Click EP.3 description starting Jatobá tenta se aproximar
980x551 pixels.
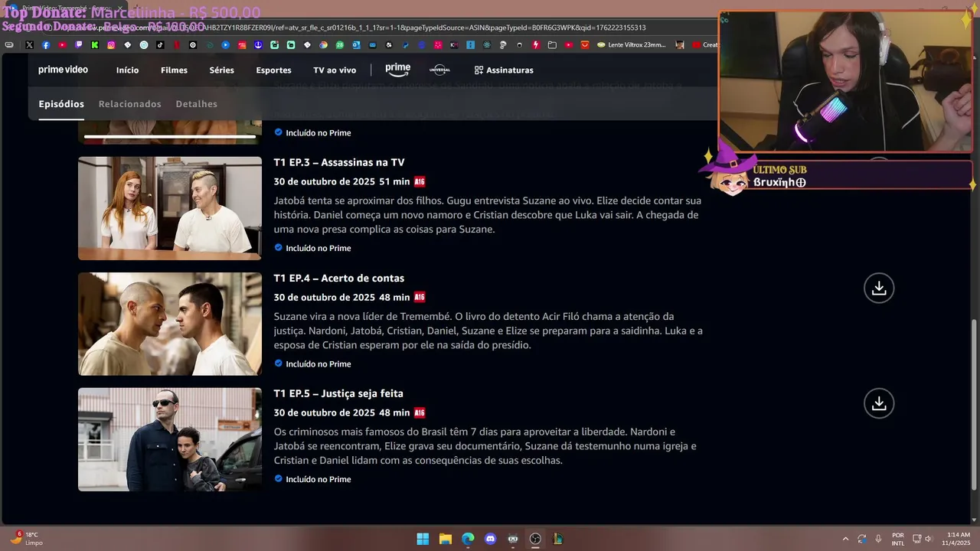tap(488, 215)
